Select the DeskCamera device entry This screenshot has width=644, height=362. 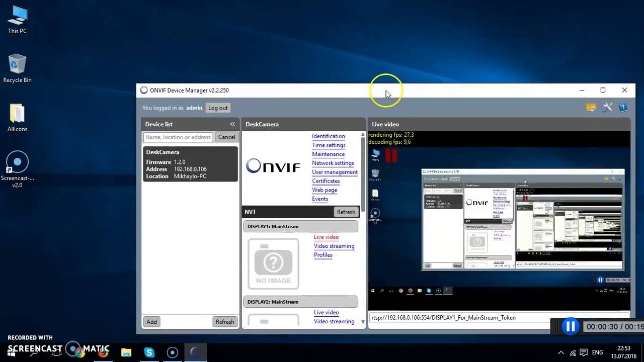pyautogui.click(x=190, y=164)
